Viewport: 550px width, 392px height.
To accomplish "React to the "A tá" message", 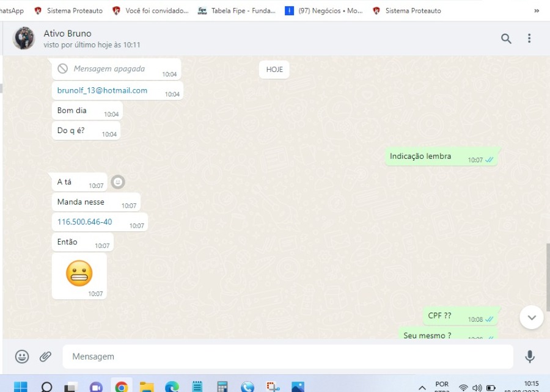I will 118,182.
